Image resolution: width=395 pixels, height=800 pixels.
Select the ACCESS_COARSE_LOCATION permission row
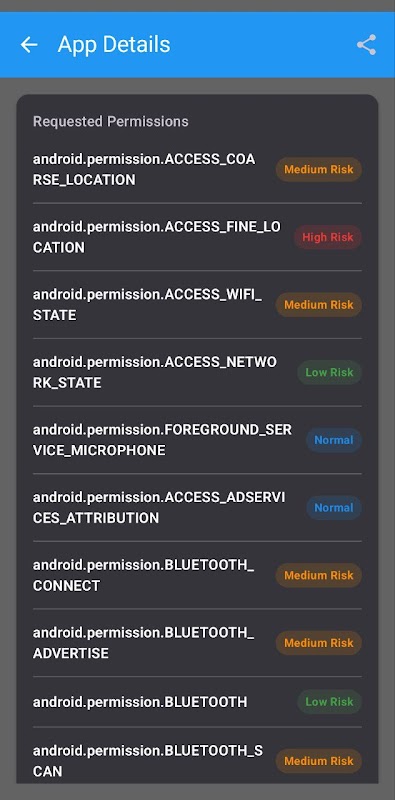click(198, 169)
